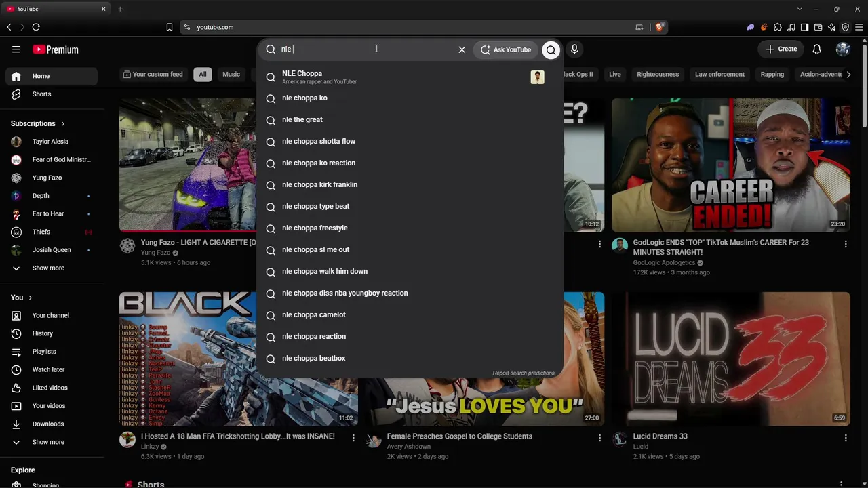Open the YouTube guide hamburger menu
Viewport: 868px width, 488px height.
point(16,49)
